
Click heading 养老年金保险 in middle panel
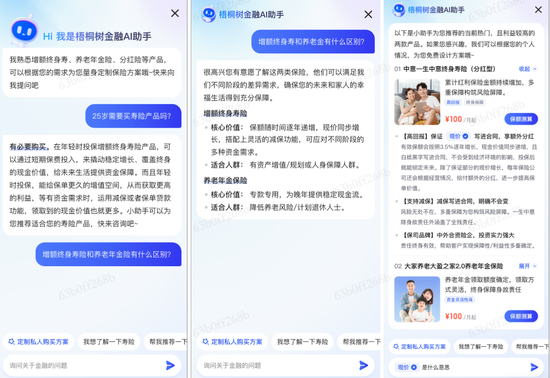pyautogui.click(x=225, y=180)
